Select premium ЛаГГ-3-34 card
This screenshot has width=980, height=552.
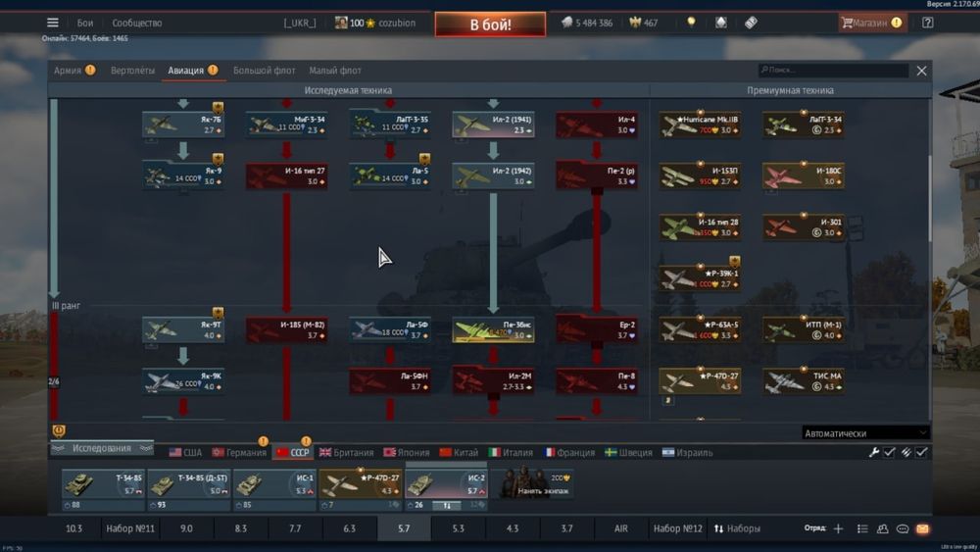[804, 125]
